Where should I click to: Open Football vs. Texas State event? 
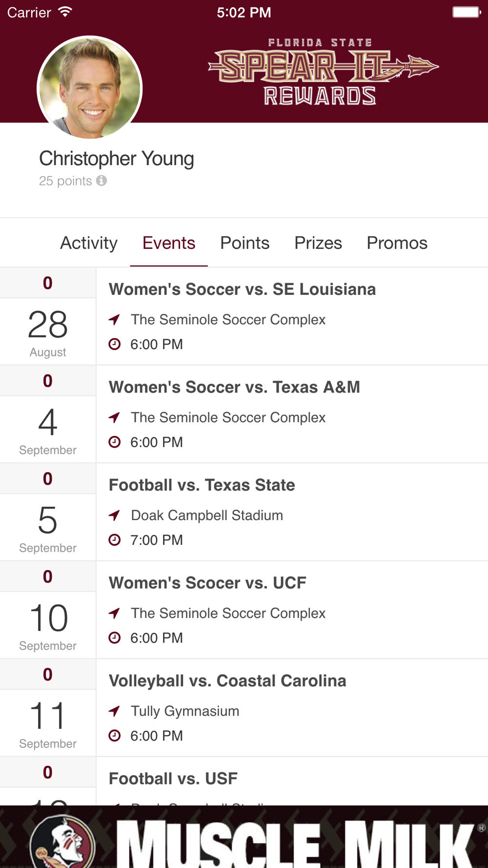click(202, 485)
